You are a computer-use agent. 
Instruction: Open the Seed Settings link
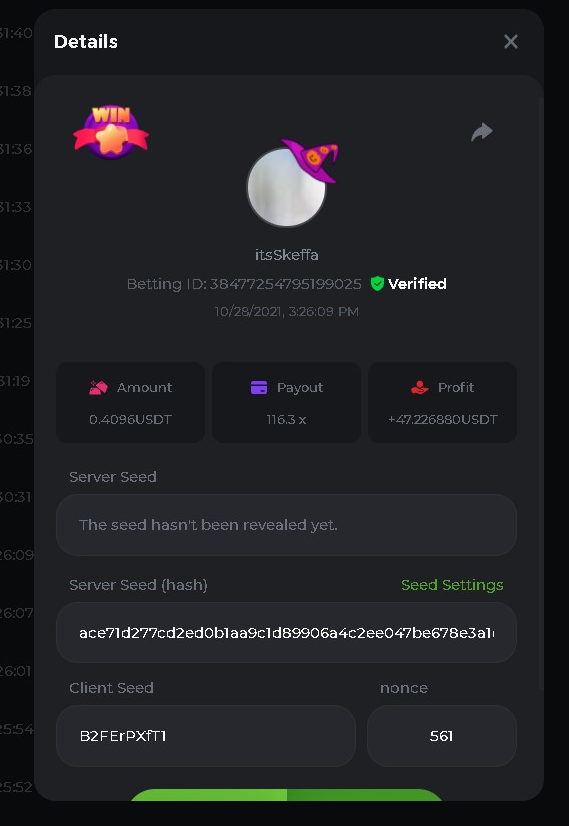452,585
